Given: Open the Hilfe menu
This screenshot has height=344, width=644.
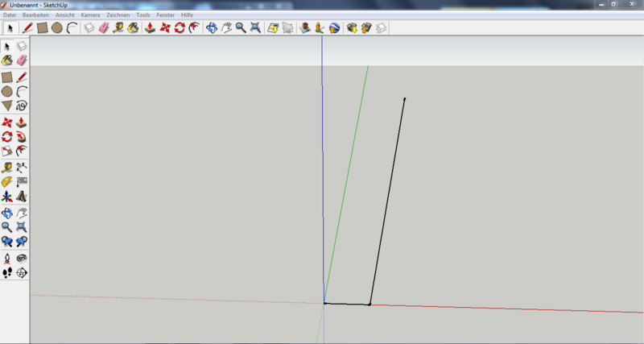Looking at the screenshot, I should click(x=188, y=15).
